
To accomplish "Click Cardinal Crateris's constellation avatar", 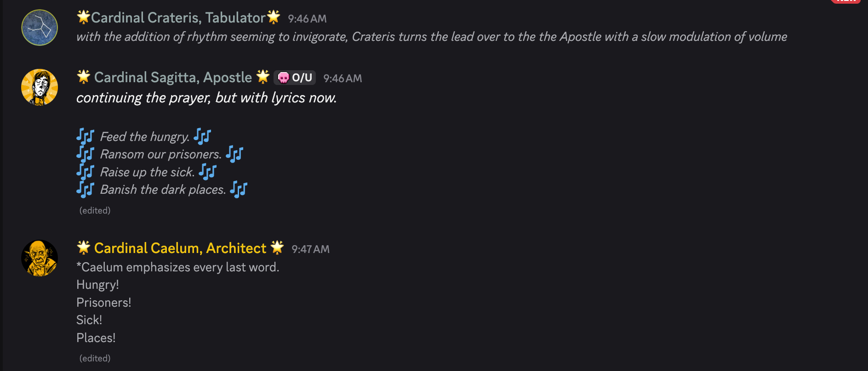I will pos(40,28).
